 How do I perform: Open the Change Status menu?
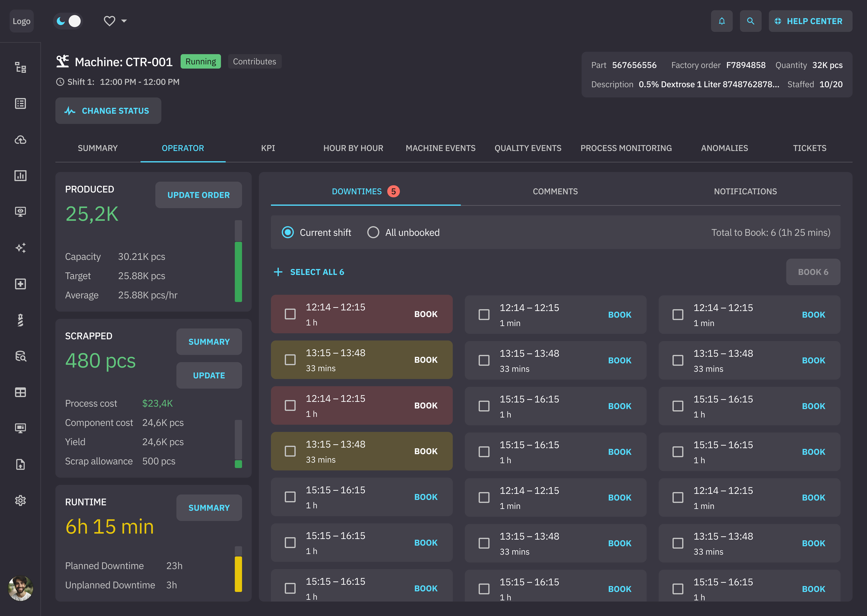(108, 111)
